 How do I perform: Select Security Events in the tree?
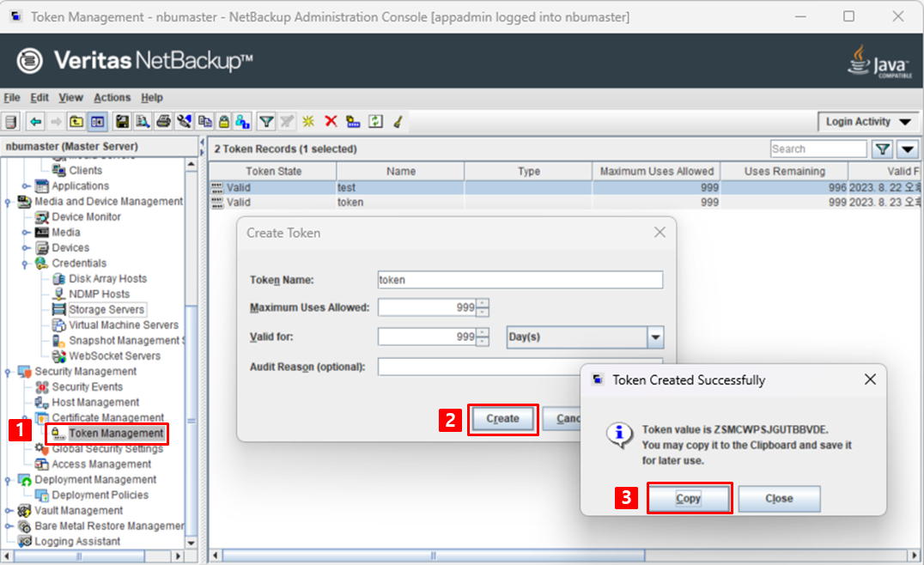pos(87,387)
